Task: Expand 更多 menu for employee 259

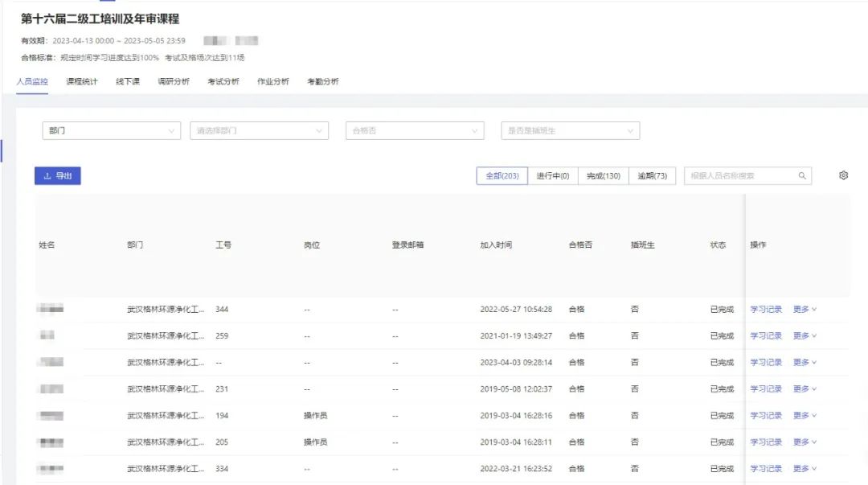Action: (x=805, y=336)
